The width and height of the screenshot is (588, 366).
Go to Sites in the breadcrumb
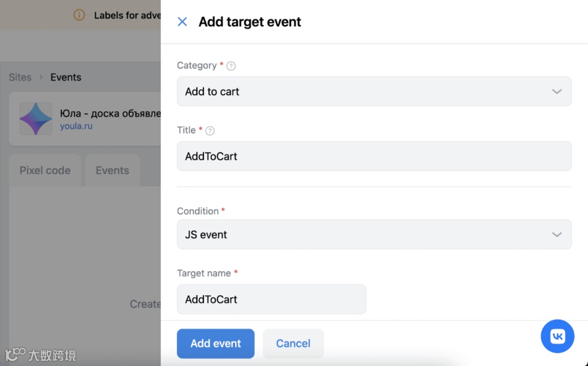pos(20,77)
